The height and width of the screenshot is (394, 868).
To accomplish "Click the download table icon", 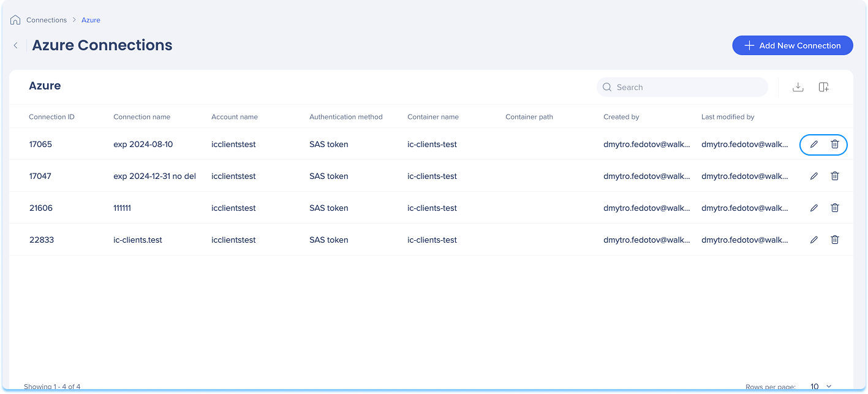I will pos(798,87).
